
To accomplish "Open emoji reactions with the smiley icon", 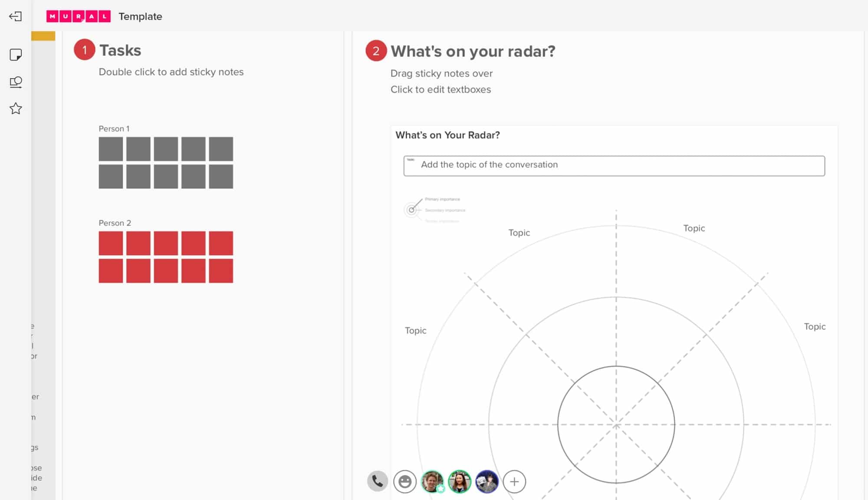I will [405, 481].
